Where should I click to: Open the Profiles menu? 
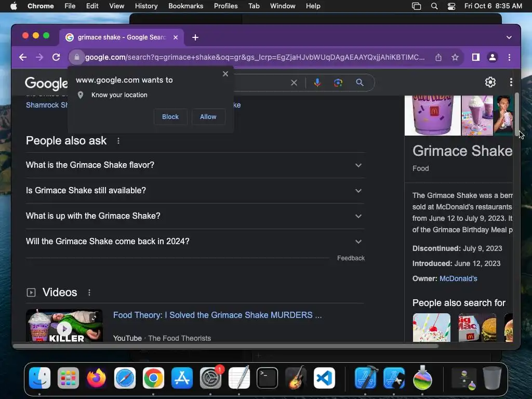tap(225, 6)
